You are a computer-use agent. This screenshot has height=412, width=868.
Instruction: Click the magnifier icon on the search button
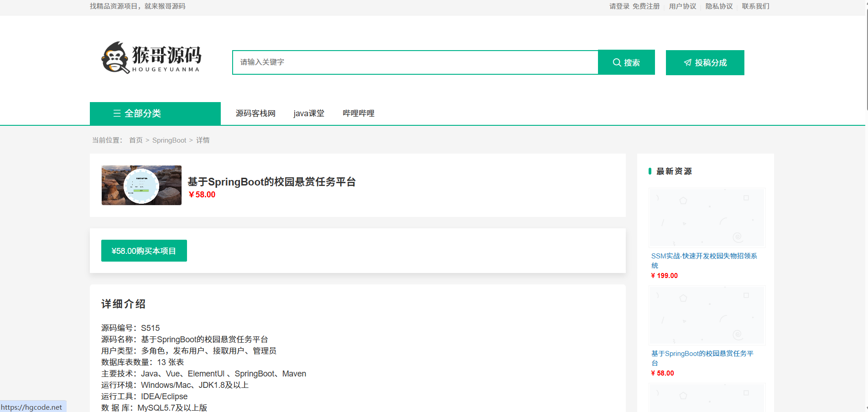(x=617, y=62)
